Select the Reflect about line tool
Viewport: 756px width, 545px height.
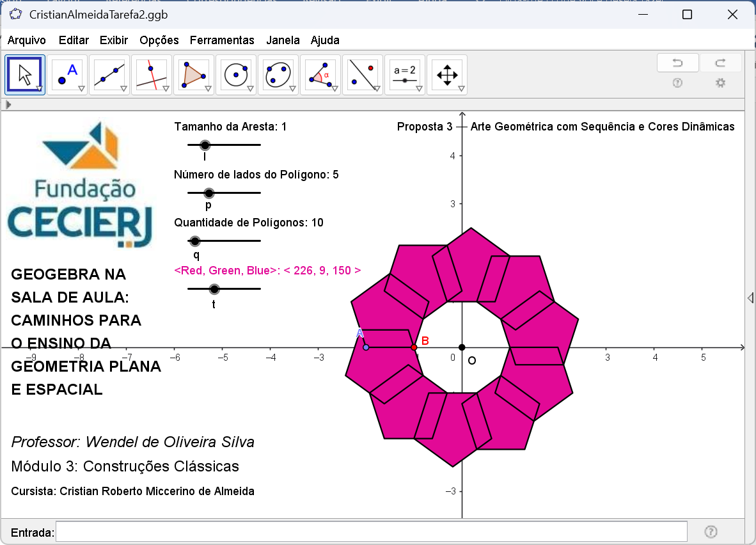(x=363, y=75)
